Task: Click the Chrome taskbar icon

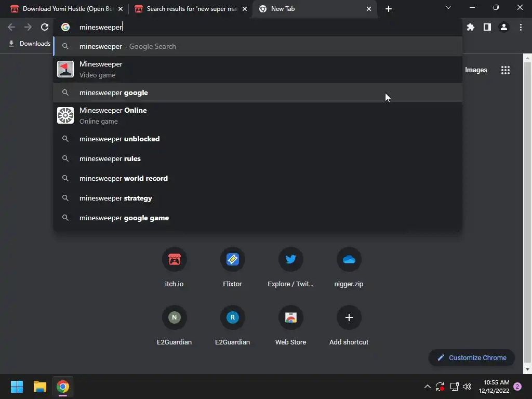Action: tap(63, 387)
